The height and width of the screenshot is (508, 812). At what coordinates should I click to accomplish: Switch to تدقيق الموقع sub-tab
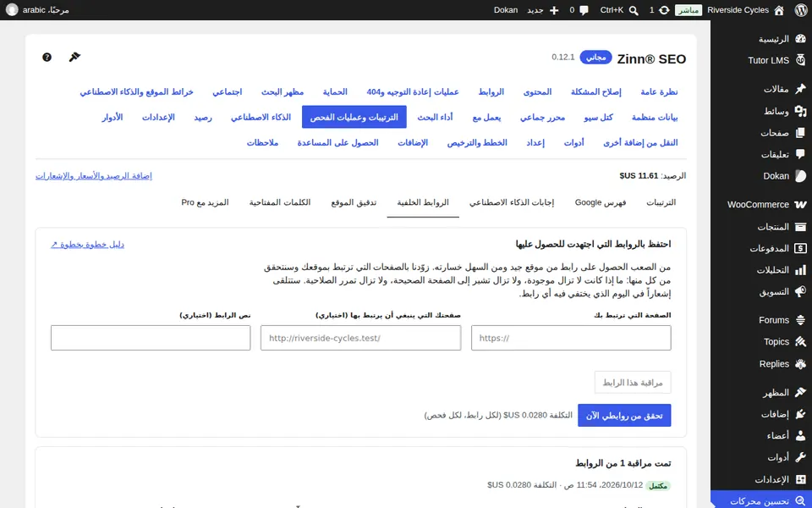[354, 202]
